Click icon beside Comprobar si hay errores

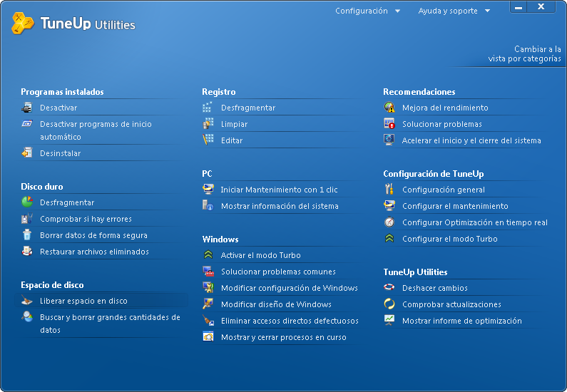pos(27,219)
